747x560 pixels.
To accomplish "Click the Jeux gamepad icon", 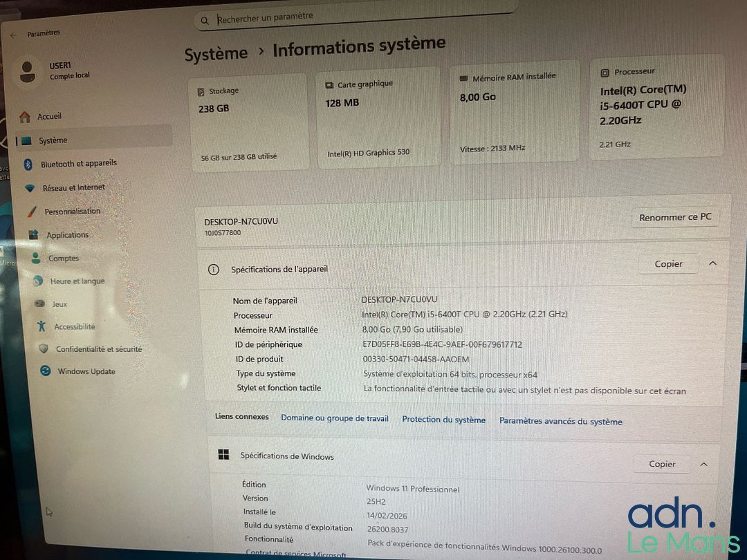I will [40, 304].
